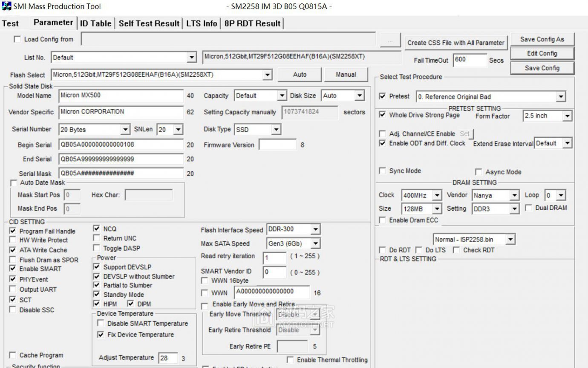Screen dimensions: 588x368
Task: Enable the Check RDT checkbox
Action: (456, 250)
